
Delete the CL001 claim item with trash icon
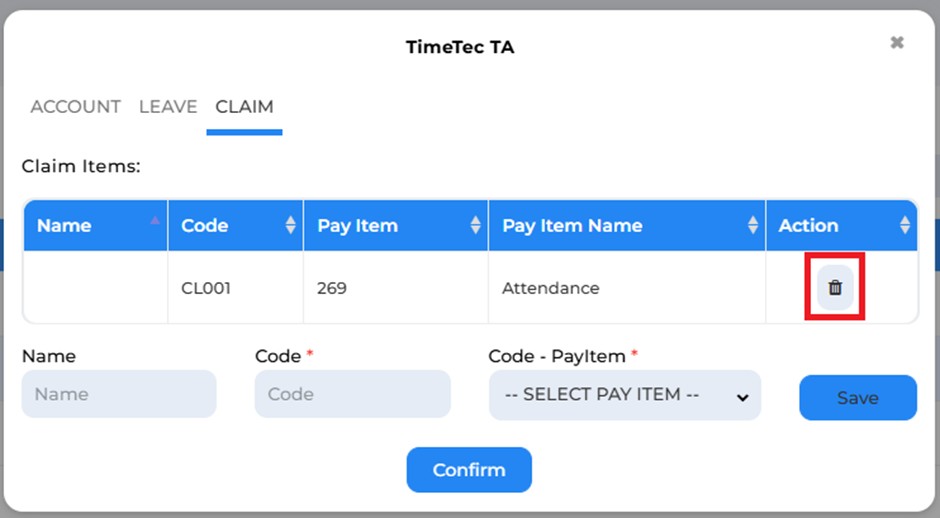[835, 287]
